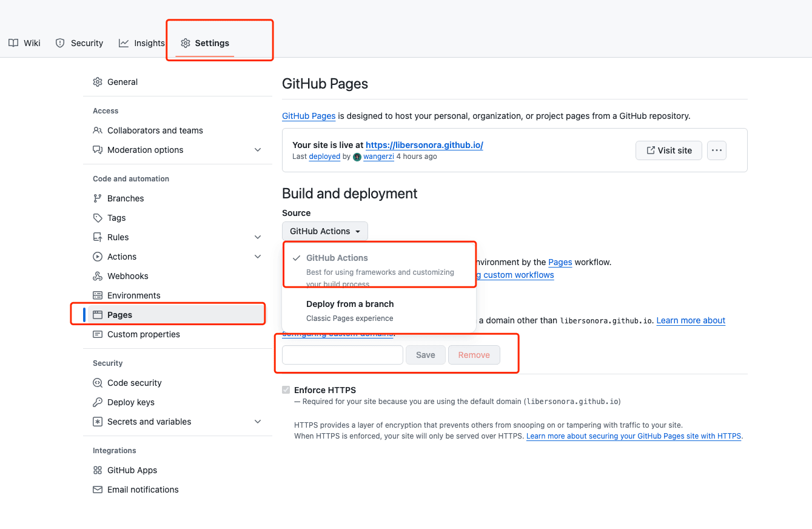This screenshot has height=529, width=812.
Task: Click the Visit site button
Action: (x=669, y=150)
